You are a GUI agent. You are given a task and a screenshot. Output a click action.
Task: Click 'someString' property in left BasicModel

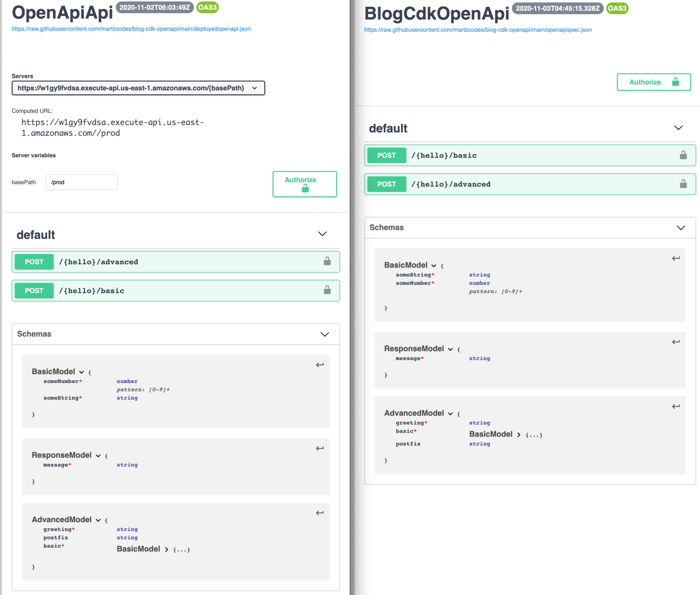[63, 398]
